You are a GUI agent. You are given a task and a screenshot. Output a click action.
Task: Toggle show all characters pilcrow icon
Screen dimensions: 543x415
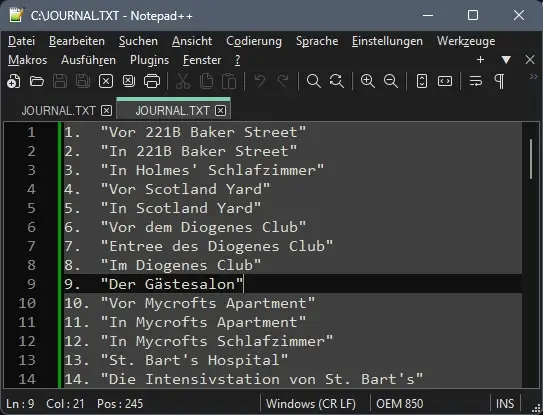(x=499, y=81)
